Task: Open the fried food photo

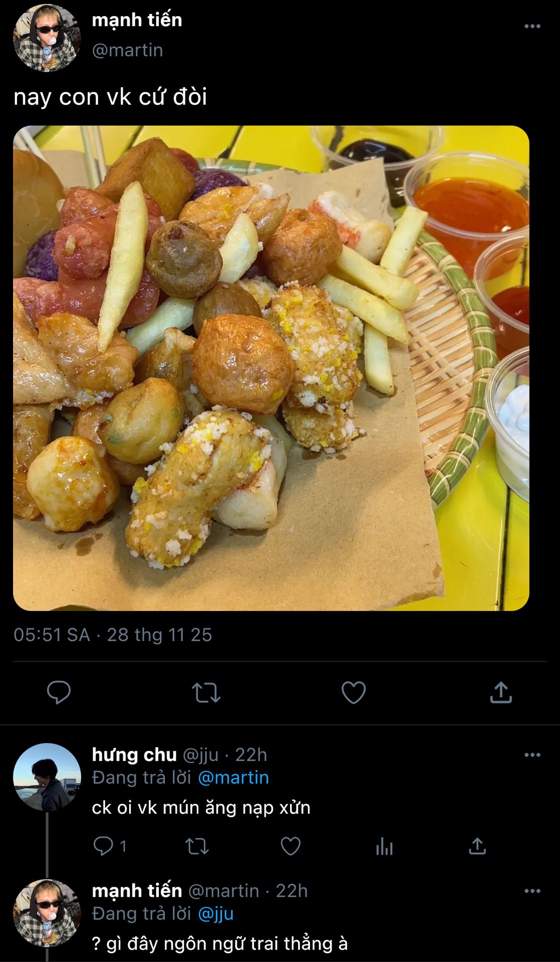Action: [x=271, y=368]
